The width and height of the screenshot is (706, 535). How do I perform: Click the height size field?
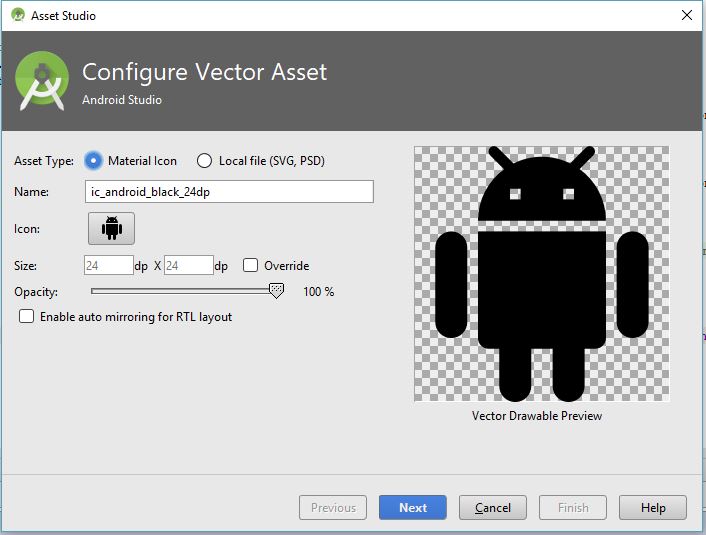coord(189,265)
